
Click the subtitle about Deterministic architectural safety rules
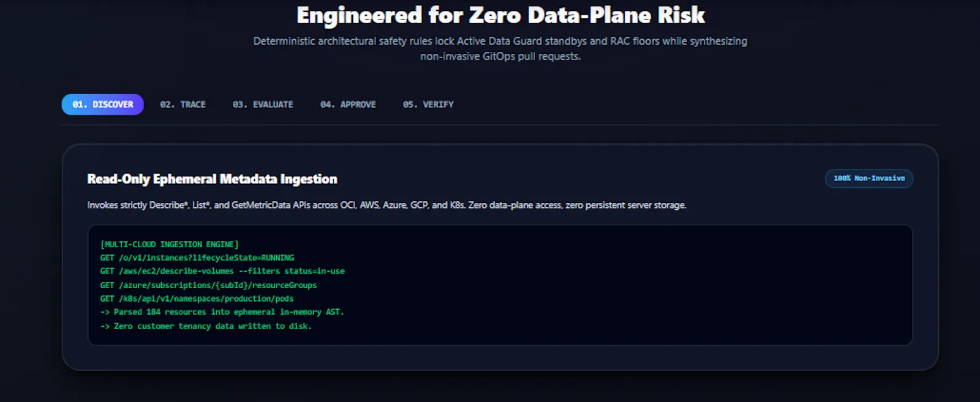click(x=500, y=48)
